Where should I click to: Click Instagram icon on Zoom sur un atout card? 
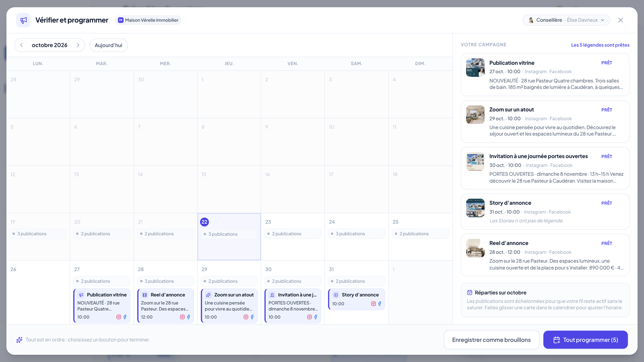(246, 317)
